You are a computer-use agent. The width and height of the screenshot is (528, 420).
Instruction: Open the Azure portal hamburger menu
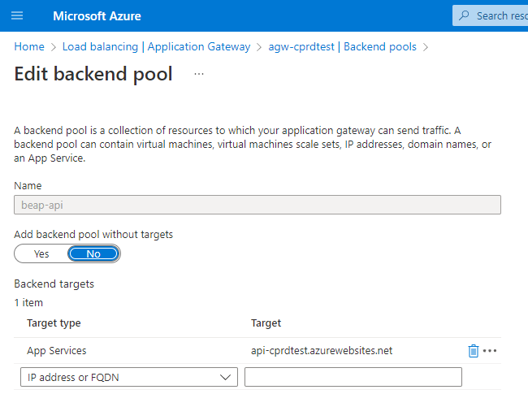coord(18,15)
